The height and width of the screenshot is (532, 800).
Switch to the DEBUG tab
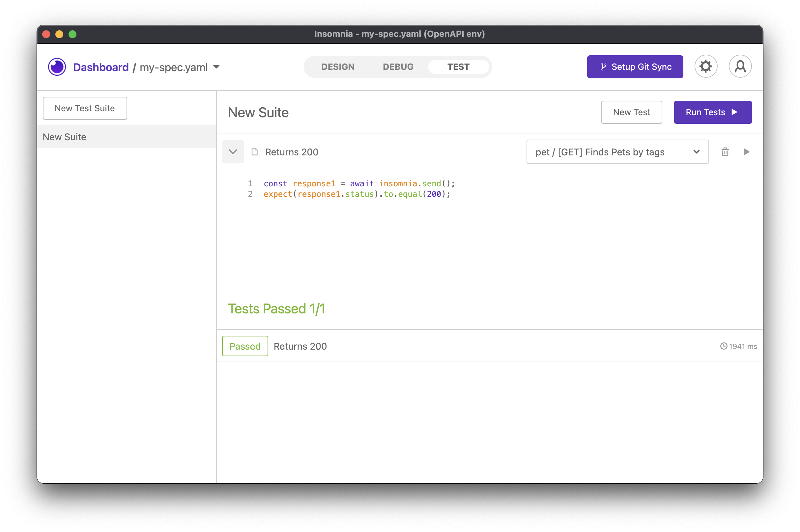tap(398, 67)
